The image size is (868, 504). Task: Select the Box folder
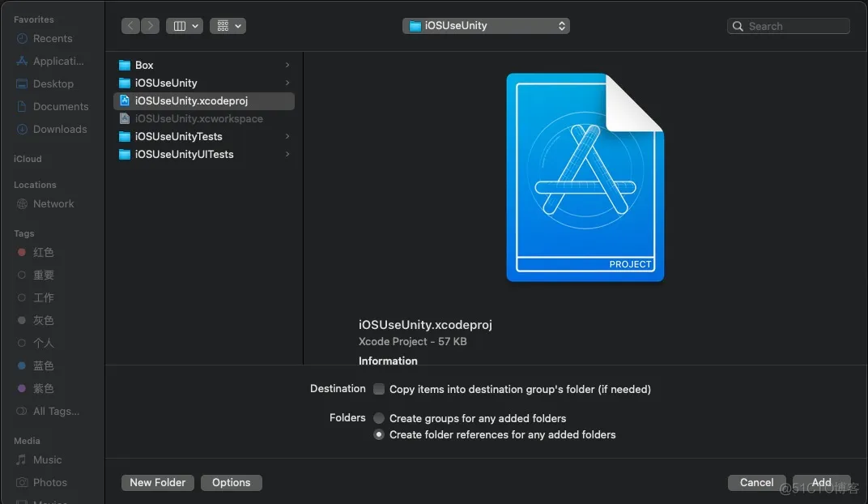(x=204, y=66)
